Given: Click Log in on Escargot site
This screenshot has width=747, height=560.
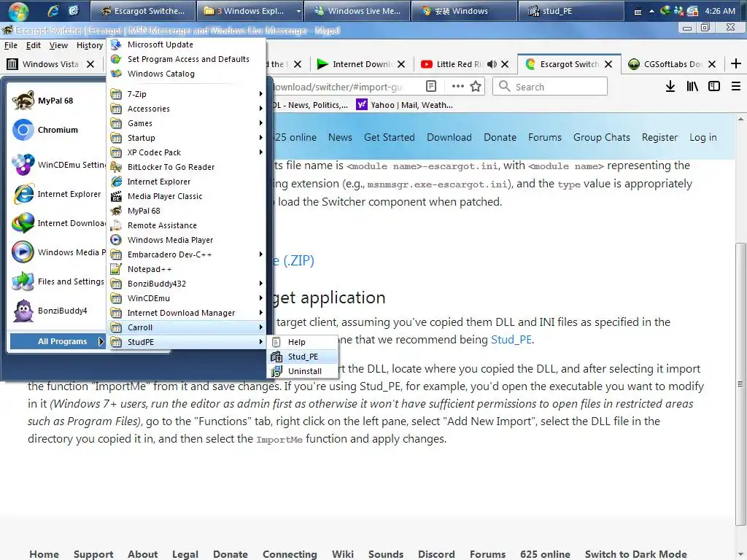Looking at the screenshot, I should pyautogui.click(x=703, y=137).
